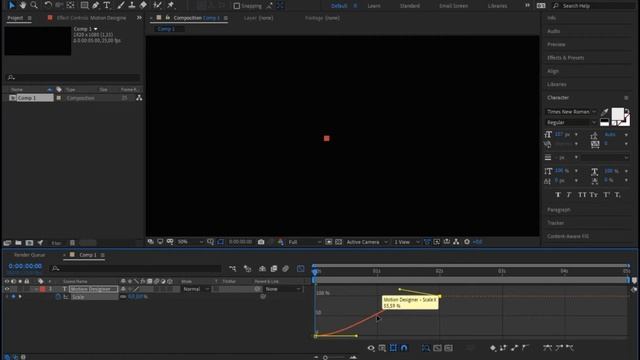Open graph editor eye show-properties menu
Image resolution: width=640 pixels, height=360 pixels.
click(371, 348)
